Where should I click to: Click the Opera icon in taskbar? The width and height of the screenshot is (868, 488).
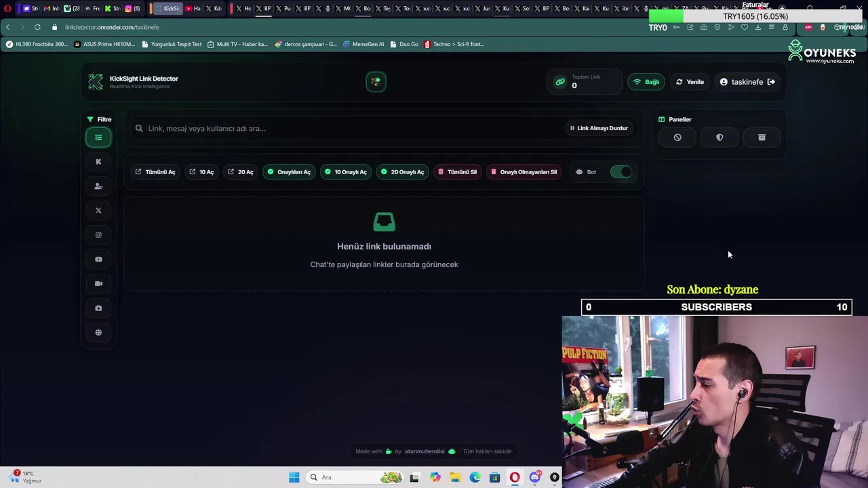tap(515, 478)
